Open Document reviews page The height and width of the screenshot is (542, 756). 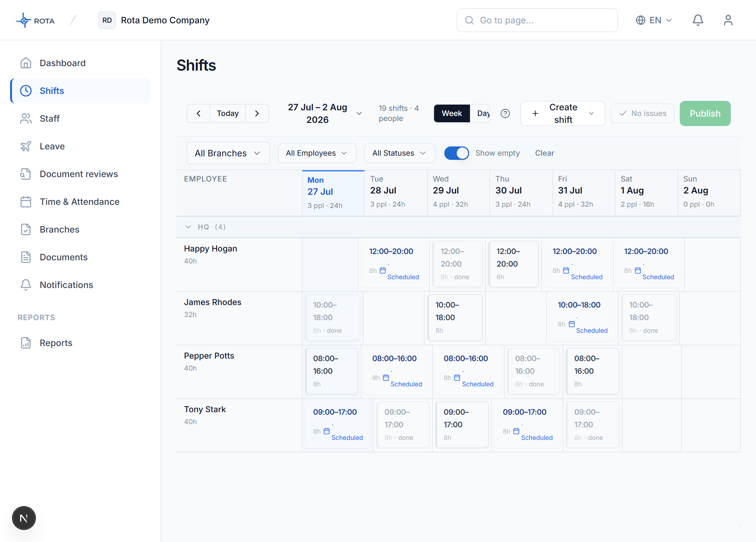tap(80, 174)
